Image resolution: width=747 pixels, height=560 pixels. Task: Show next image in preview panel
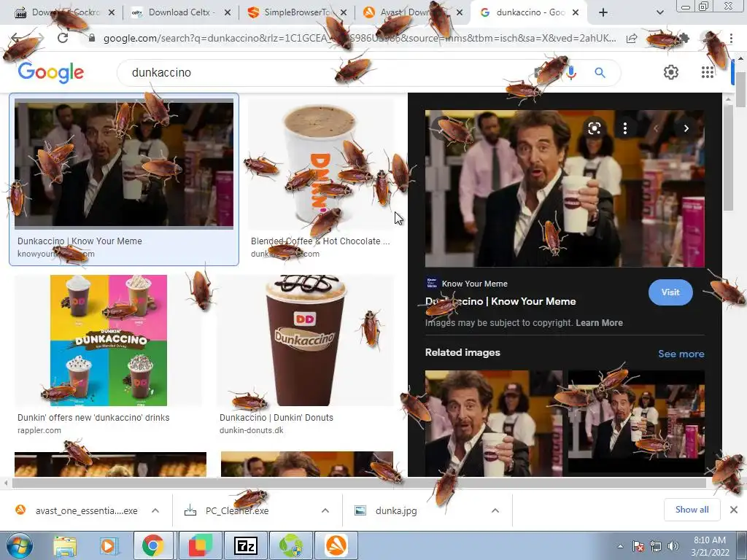point(686,128)
